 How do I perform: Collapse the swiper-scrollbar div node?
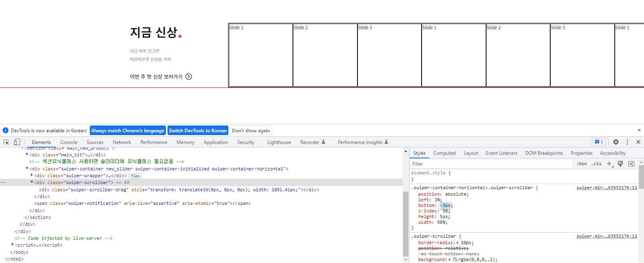coord(32,182)
